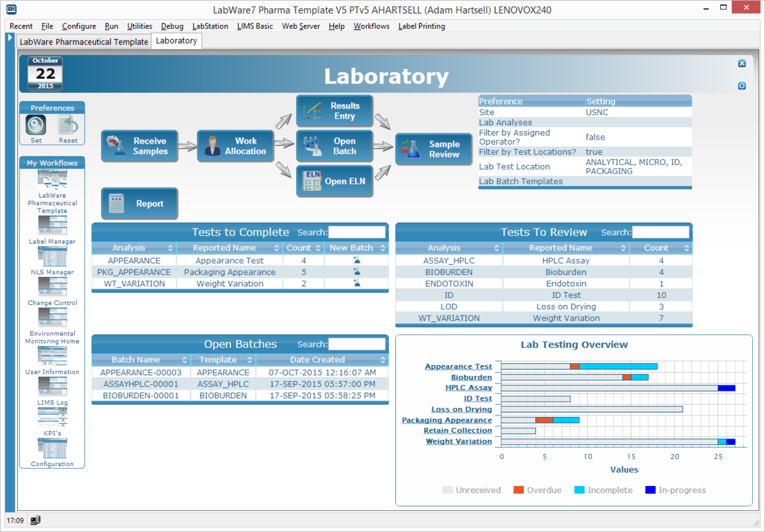The height and width of the screenshot is (532, 765).
Task: Close the Laboratory panel with blue X
Action: click(x=741, y=64)
